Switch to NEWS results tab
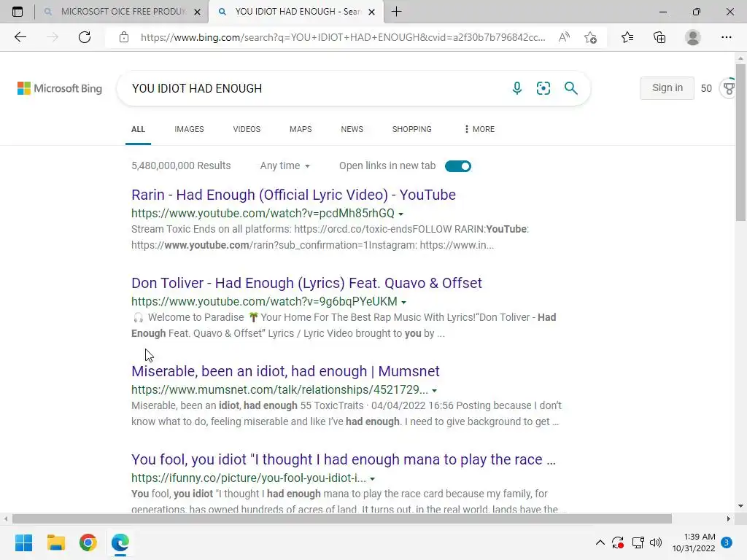 coord(352,129)
